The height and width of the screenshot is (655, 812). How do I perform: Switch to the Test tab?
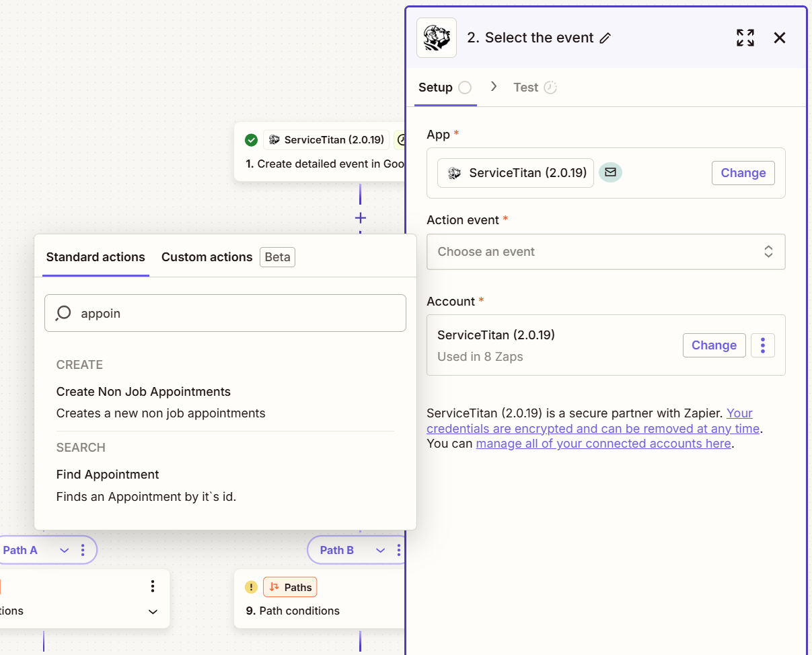coord(535,88)
